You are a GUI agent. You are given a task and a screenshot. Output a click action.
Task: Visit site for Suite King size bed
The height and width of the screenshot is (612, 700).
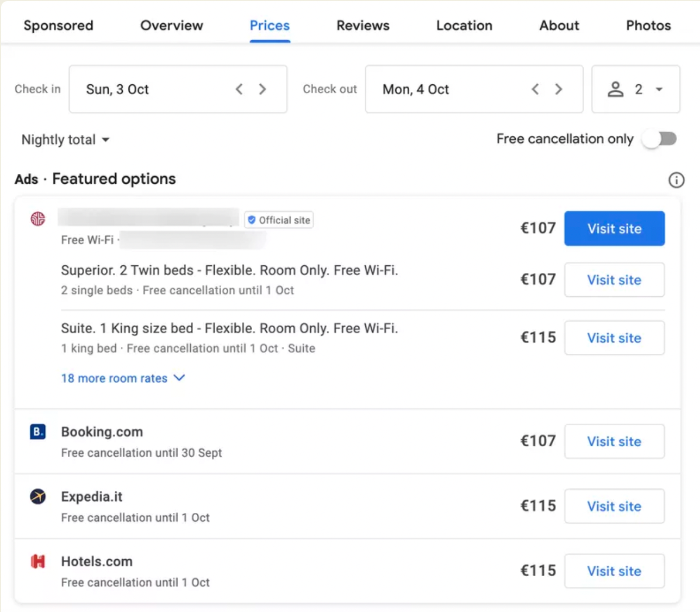coord(614,338)
